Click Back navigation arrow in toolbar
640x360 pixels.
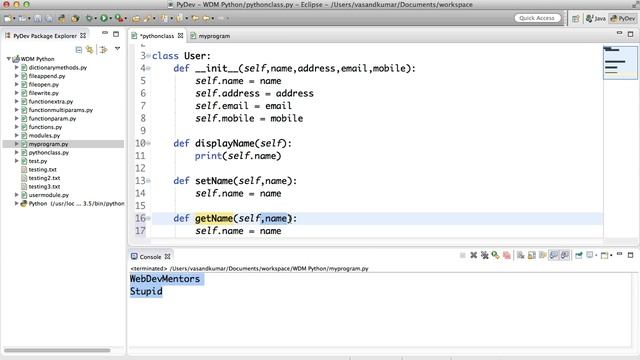coord(207,18)
